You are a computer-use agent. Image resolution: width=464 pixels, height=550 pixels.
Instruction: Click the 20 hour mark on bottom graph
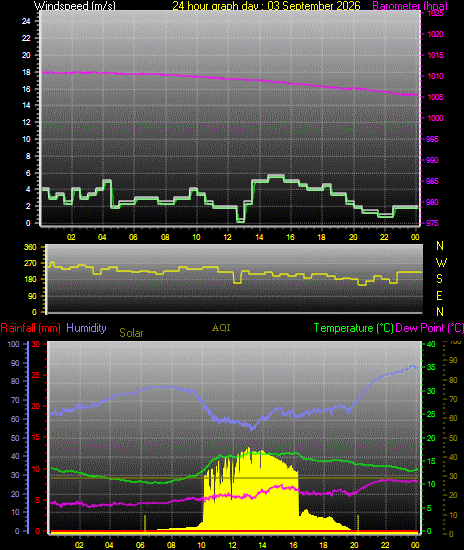coord(354,545)
